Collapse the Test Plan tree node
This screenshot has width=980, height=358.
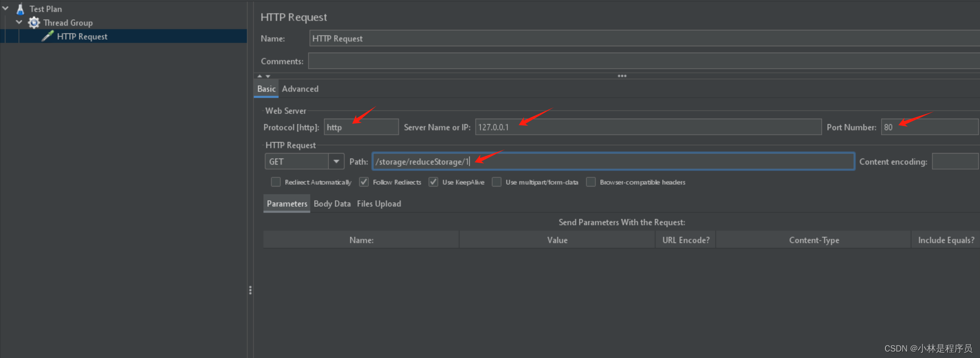click(6, 8)
